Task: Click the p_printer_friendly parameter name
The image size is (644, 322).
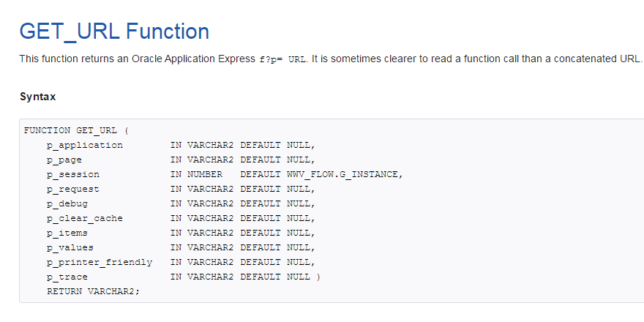Action: pos(100,262)
